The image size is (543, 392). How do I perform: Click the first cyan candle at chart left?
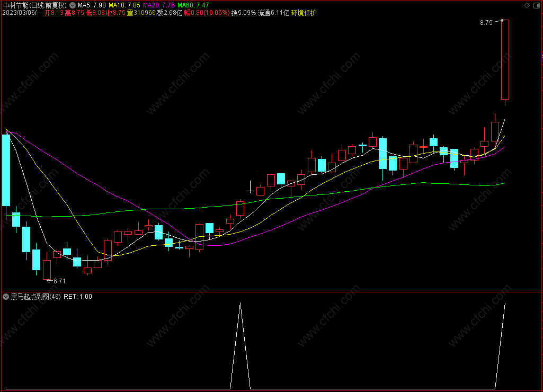pos(6,170)
